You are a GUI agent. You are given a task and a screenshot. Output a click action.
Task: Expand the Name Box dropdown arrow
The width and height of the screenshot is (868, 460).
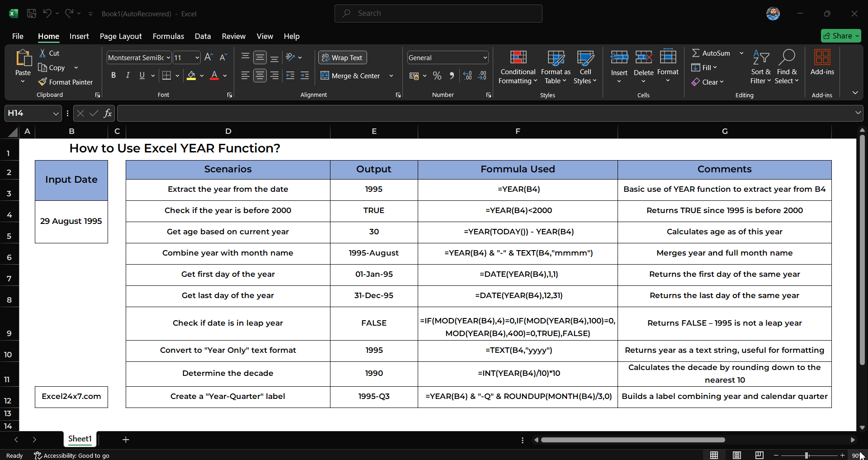[x=56, y=114]
